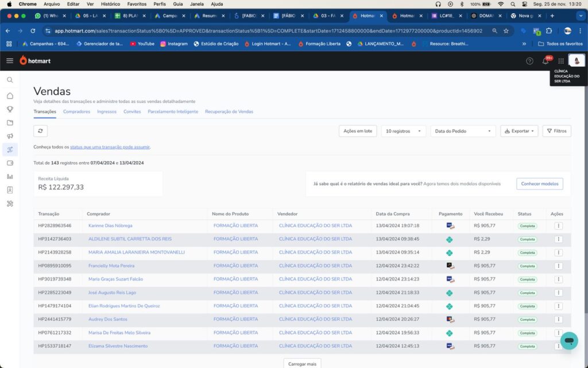Open macOS Control Center icon
This screenshot has height=368, width=588.
click(x=524, y=4)
